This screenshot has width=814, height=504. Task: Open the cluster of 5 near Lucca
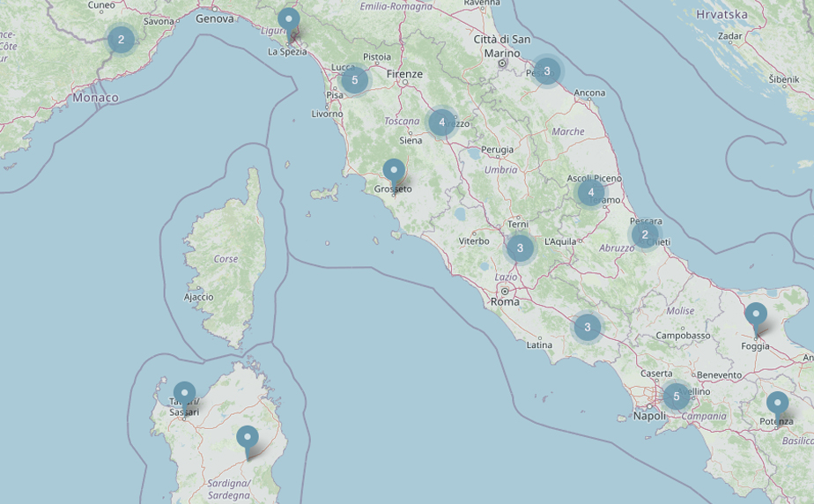[354, 80]
